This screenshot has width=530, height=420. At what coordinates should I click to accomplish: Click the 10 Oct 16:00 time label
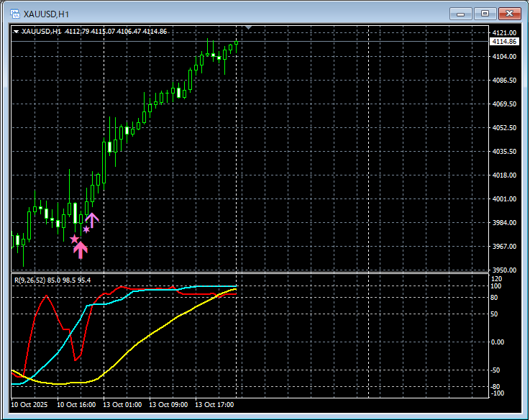tap(76, 404)
